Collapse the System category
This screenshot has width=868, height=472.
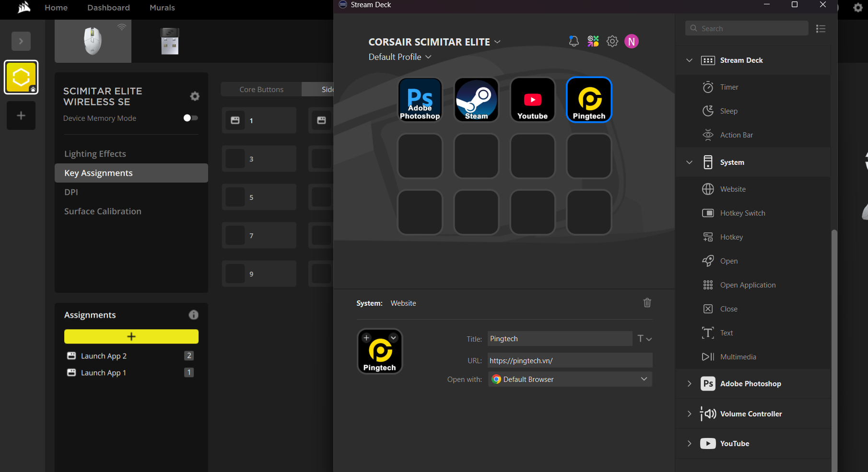[x=689, y=162]
